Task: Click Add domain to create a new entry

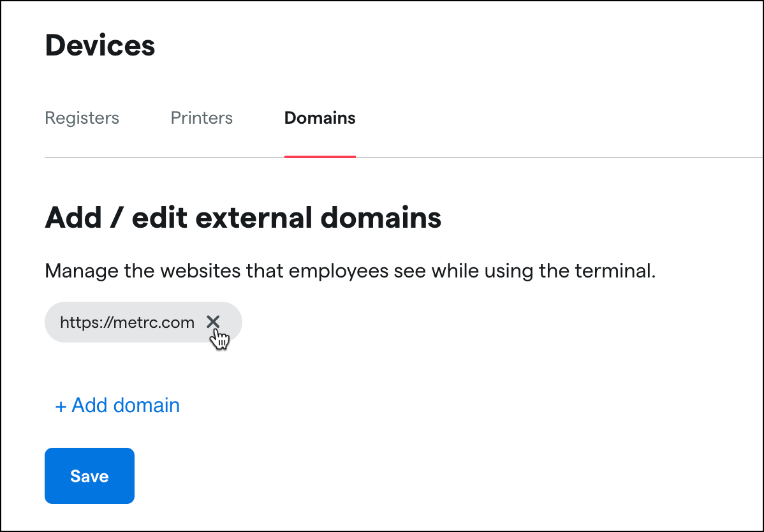Action: [117, 405]
